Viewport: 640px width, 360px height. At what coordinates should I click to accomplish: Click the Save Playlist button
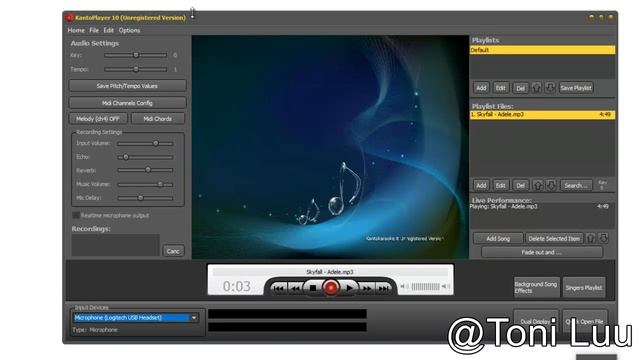click(x=576, y=88)
